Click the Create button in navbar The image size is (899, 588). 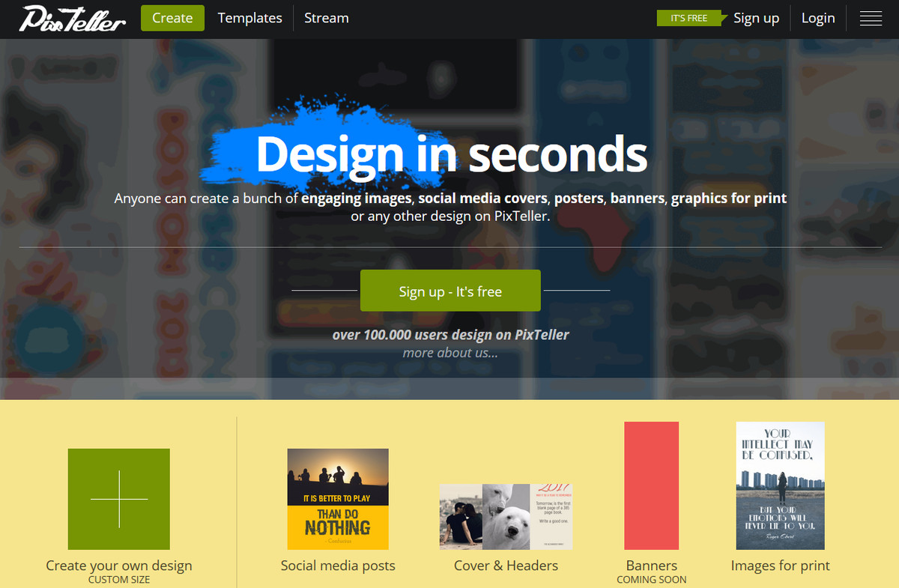coord(172,18)
